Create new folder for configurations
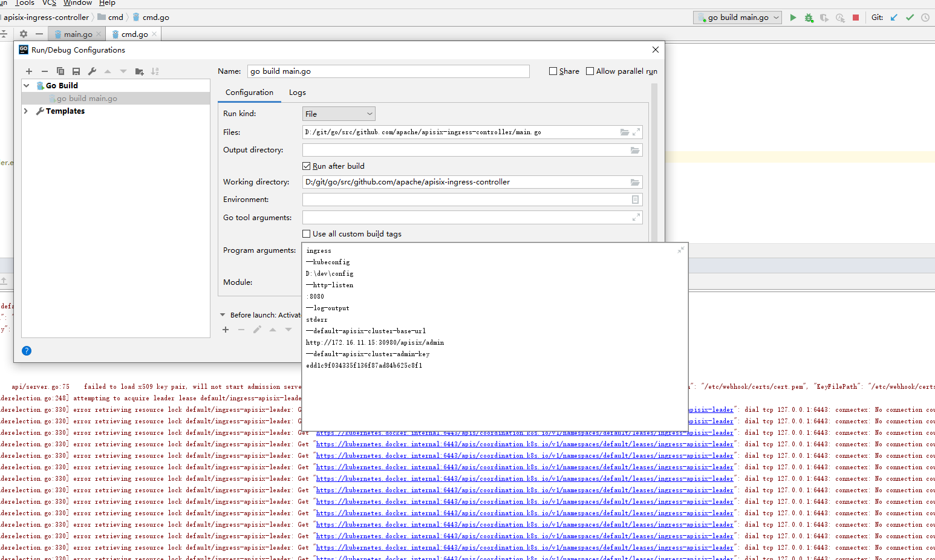 point(139,71)
